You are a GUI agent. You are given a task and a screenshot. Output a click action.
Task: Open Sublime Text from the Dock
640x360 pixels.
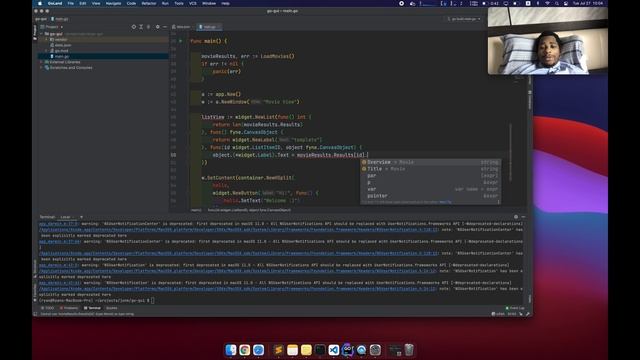[x=278, y=350]
